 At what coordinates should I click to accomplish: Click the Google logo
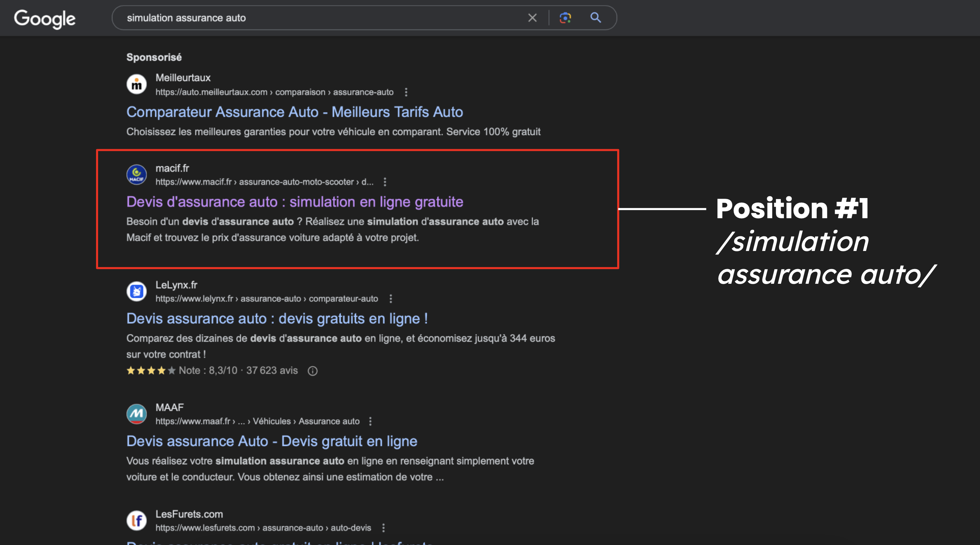click(45, 19)
